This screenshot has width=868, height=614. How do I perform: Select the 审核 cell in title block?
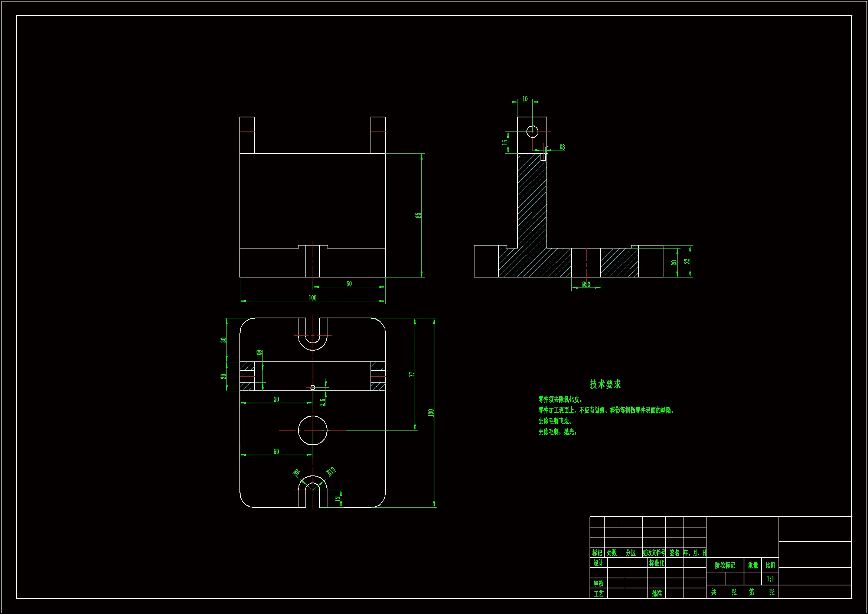pos(598,584)
